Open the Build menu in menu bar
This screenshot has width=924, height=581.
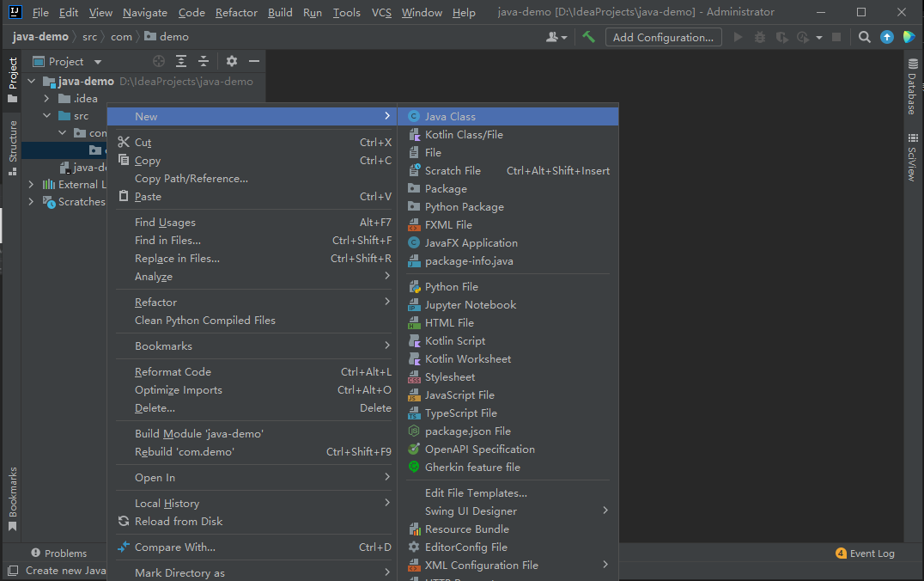click(280, 12)
